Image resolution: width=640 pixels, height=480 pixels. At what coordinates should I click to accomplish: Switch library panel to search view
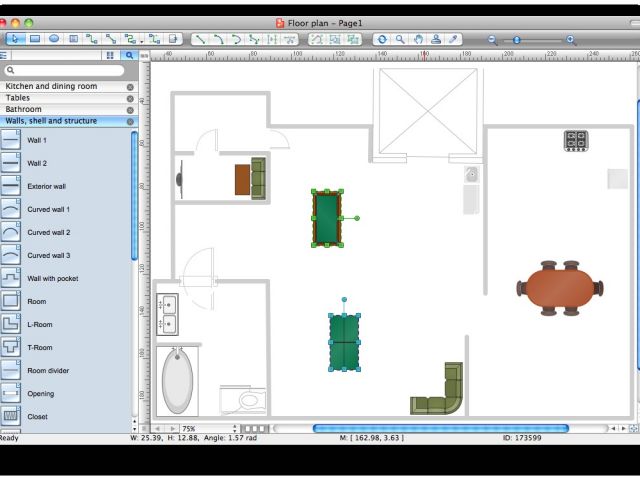pos(130,55)
